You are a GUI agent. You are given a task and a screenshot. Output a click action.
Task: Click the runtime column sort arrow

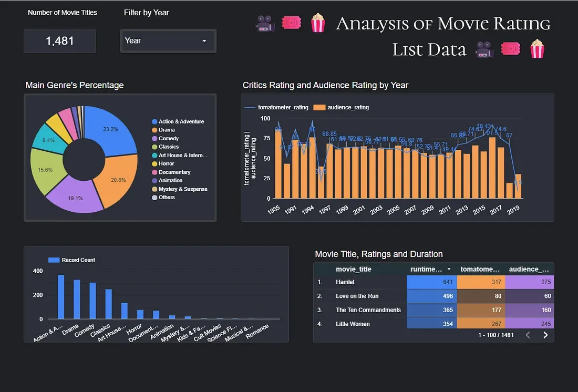pos(449,269)
